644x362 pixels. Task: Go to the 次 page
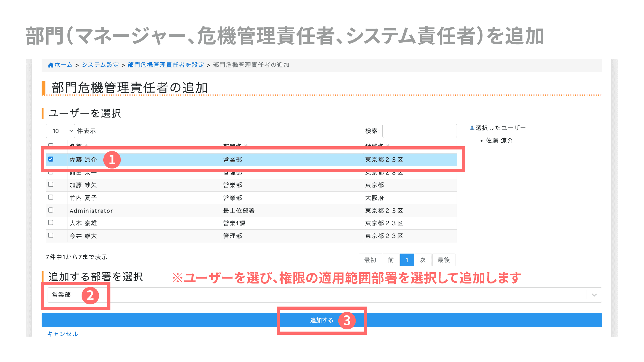click(x=422, y=260)
